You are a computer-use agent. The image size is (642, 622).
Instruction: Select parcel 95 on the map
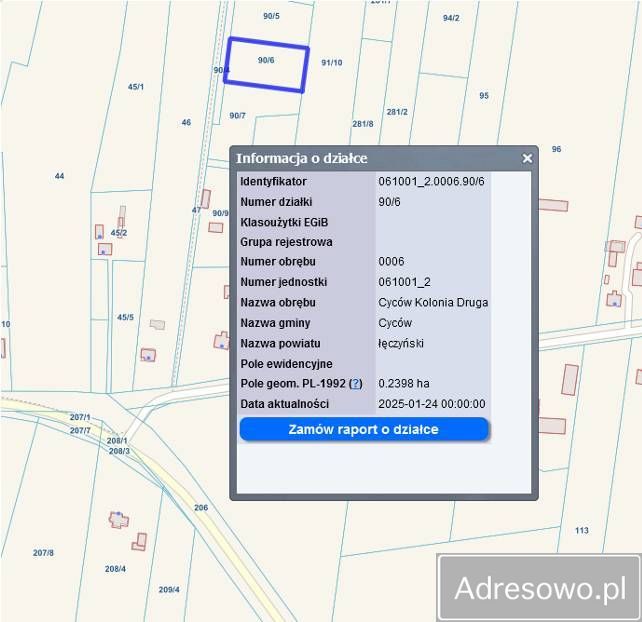(x=484, y=96)
